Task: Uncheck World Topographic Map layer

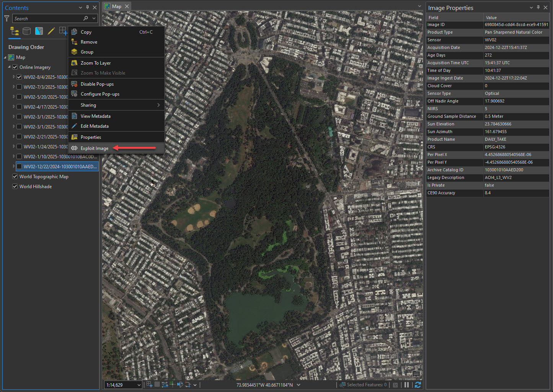Action: [15, 177]
